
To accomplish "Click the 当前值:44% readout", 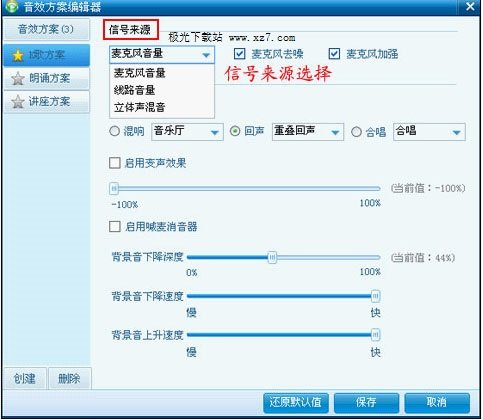I will click(x=423, y=258).
